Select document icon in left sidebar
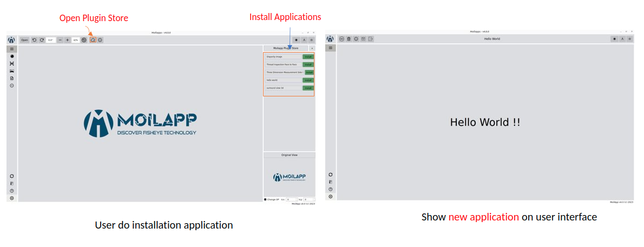Screen dimensions: 644x247 click(12, 78)
